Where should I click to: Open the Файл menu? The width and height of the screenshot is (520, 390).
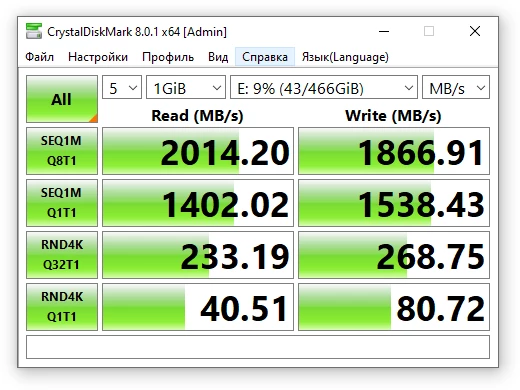pyautogui.click(x=39, y=57)
